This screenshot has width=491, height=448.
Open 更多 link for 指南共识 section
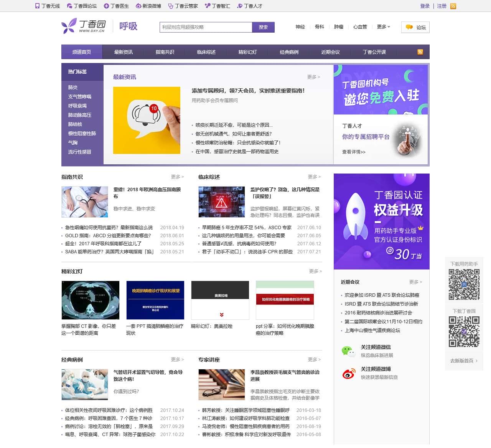[x=177, y=177]
